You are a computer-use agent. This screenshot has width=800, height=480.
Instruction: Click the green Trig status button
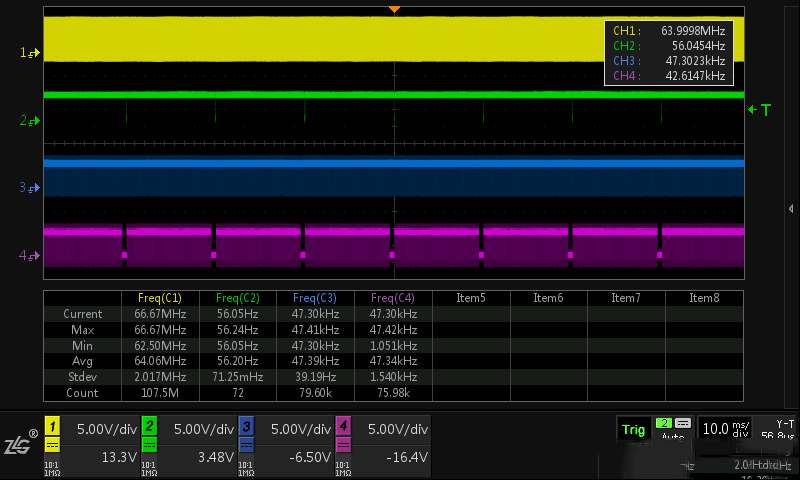point(633,430)
